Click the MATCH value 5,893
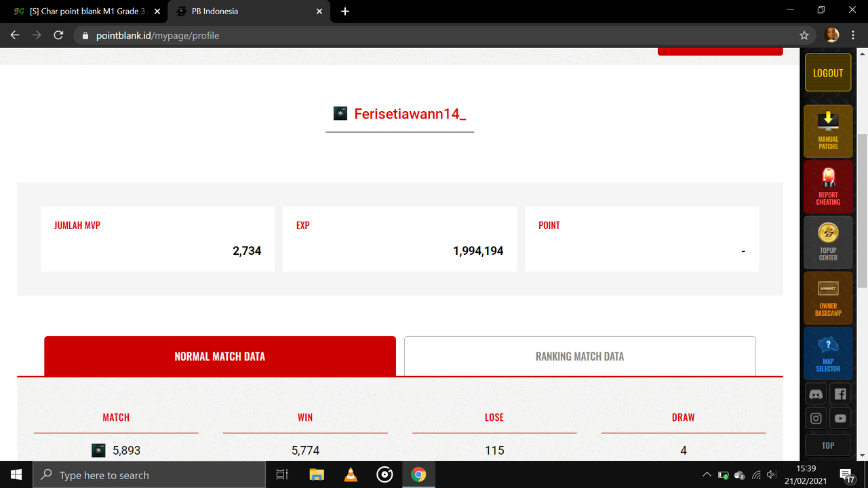This screenshot has height=488, width=868. (126, 450)
